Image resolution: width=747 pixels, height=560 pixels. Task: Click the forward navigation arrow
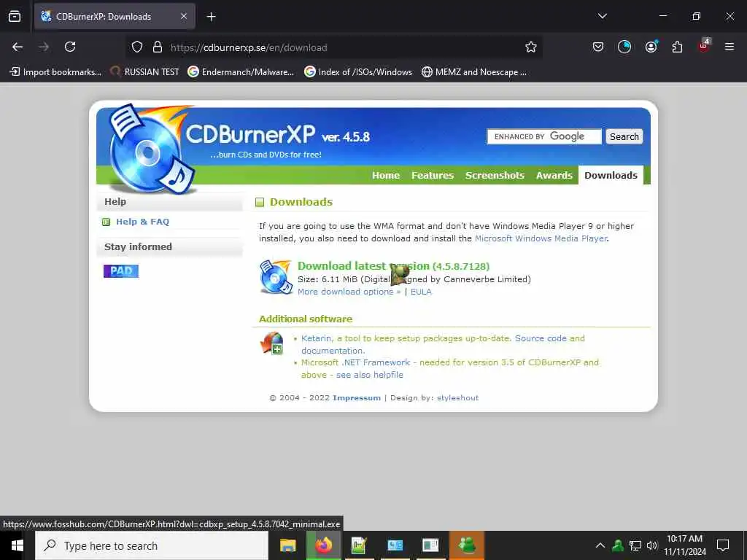44,47
